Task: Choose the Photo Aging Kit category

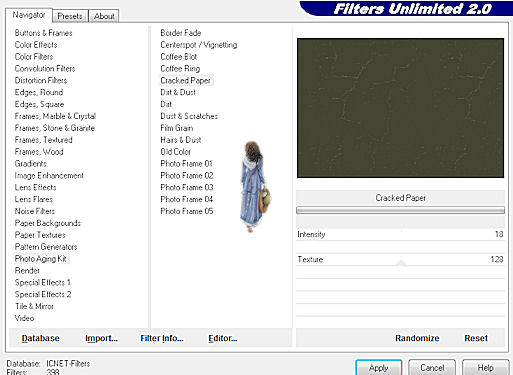Action: coord(41,259)
